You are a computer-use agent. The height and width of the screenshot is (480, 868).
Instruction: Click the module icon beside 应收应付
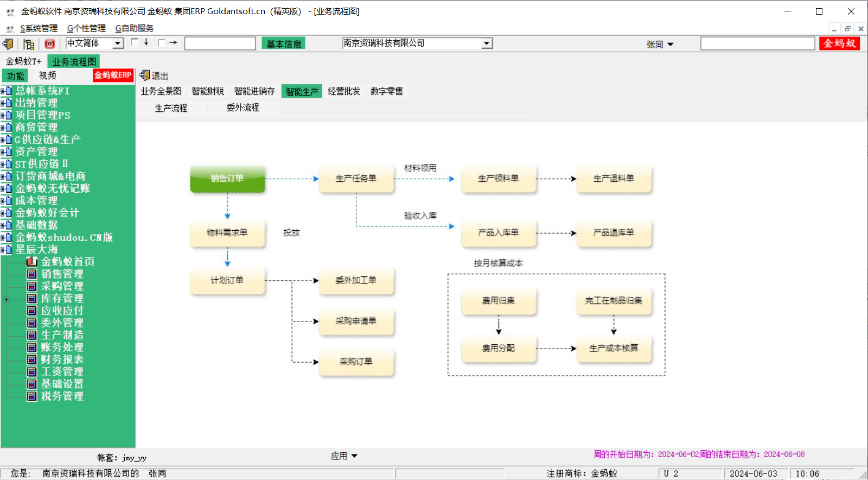click(32, 311)
